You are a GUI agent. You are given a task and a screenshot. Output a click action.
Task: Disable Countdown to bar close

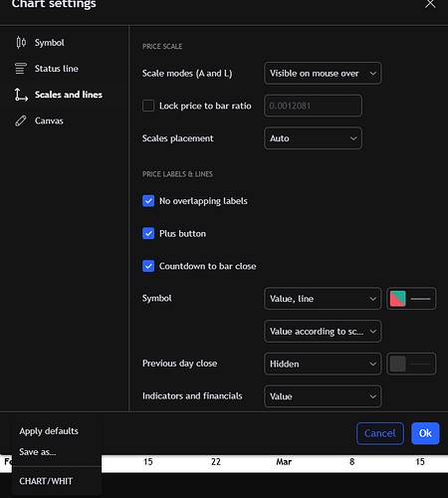[x=148, y=266]
